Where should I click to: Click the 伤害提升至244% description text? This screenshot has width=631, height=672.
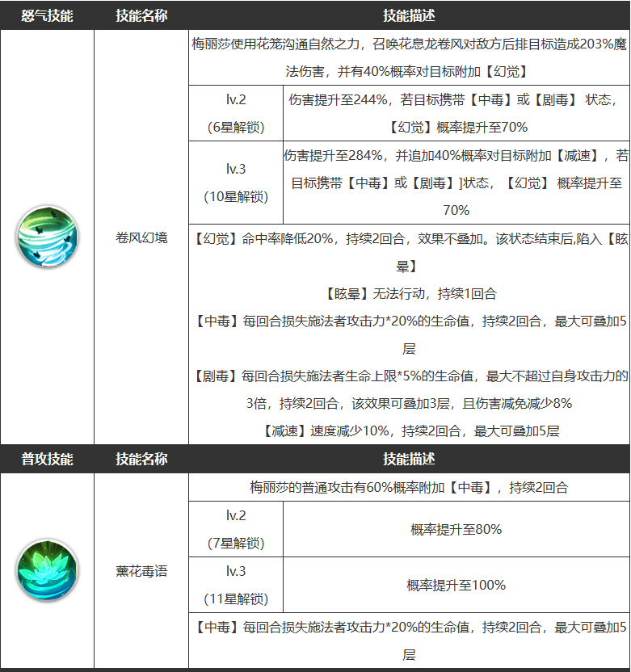click(453, 113)
